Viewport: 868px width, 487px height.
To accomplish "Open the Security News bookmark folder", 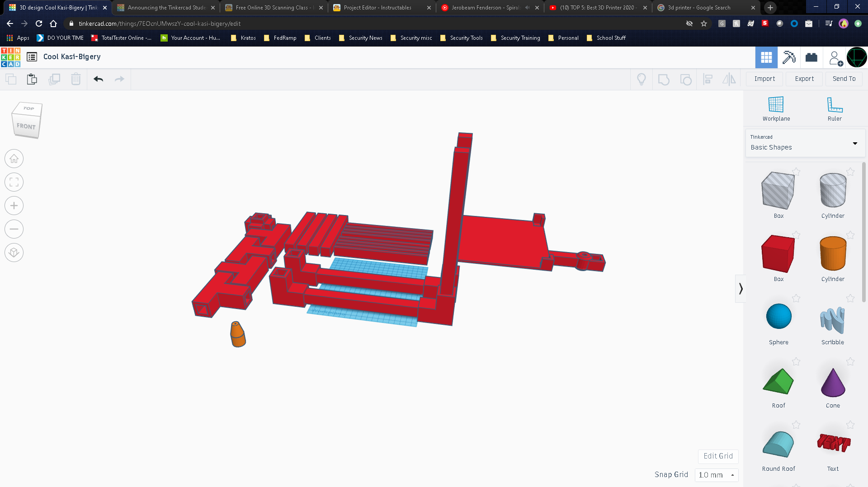I will point(361,38).
